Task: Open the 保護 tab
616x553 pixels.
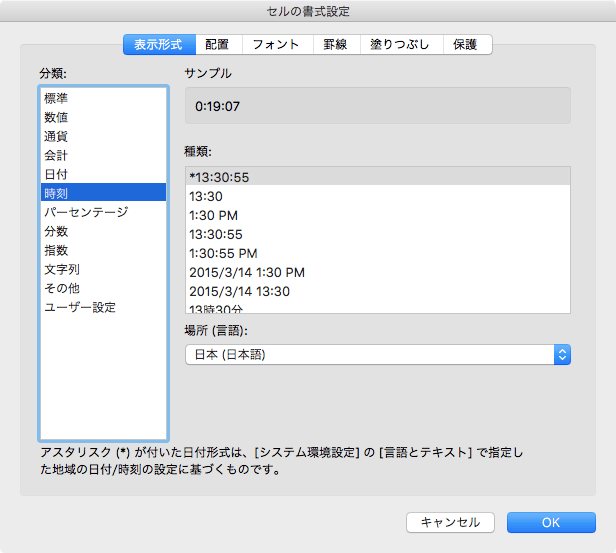Action: pyautogui.click(x=464, y=45)
